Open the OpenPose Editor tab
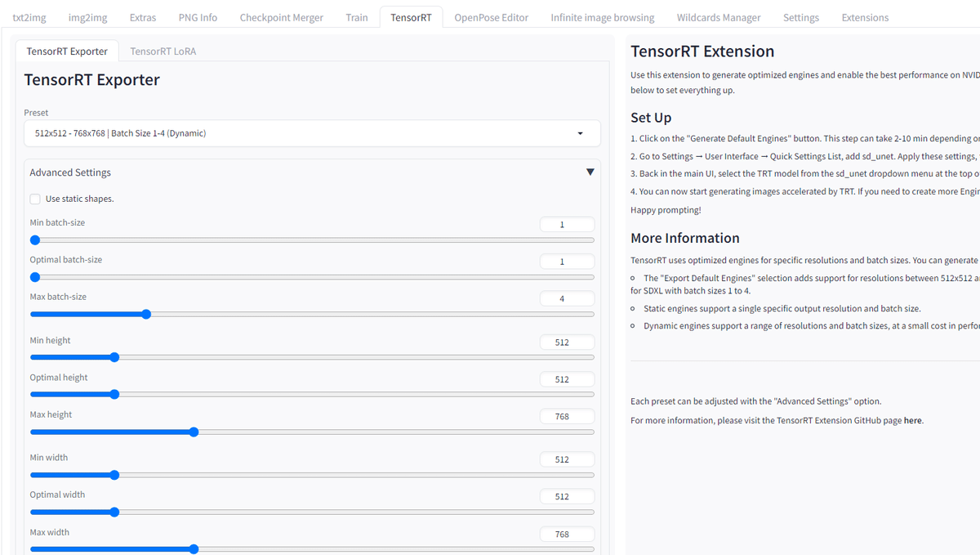 [x=492, y=17]
